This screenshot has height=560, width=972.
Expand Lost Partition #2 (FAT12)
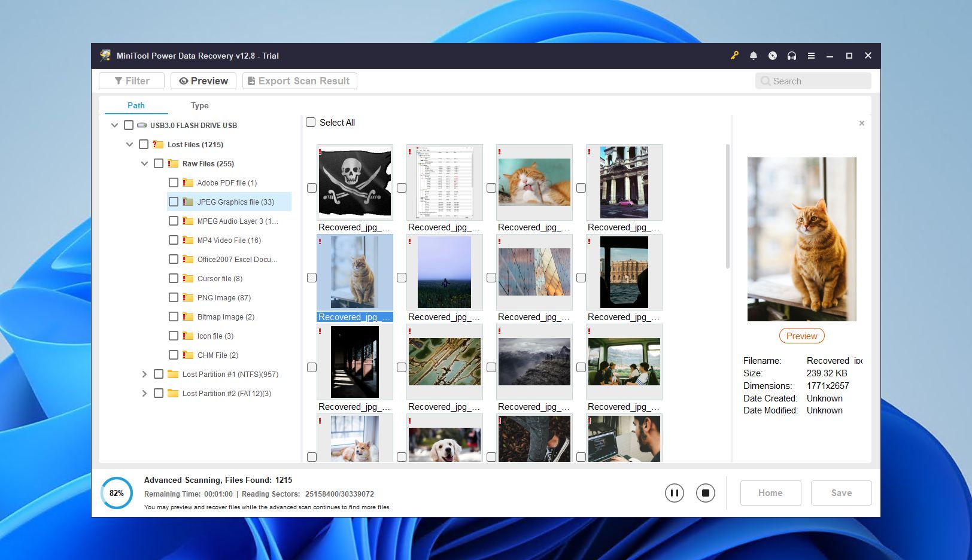coord(144,393)
